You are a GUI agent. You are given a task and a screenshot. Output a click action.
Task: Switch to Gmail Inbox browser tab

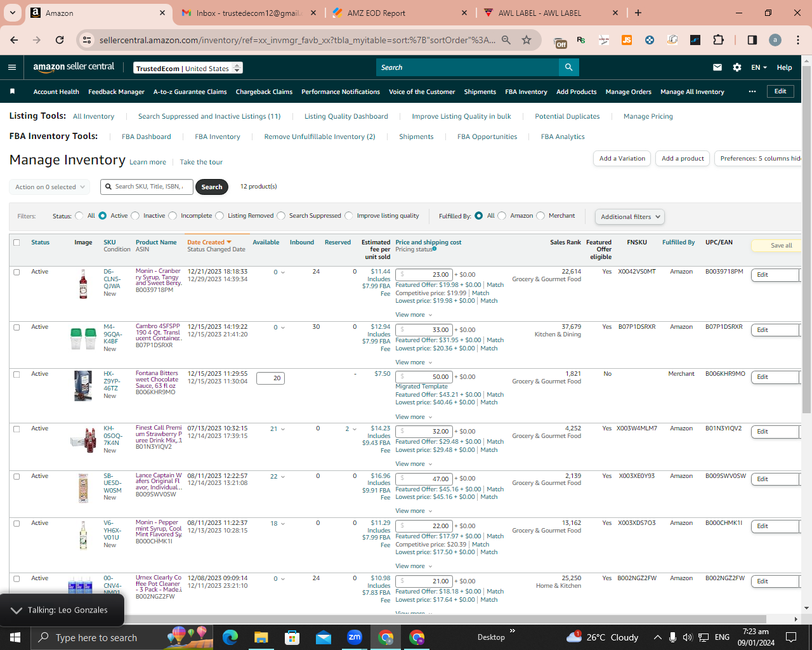point(249,13)
